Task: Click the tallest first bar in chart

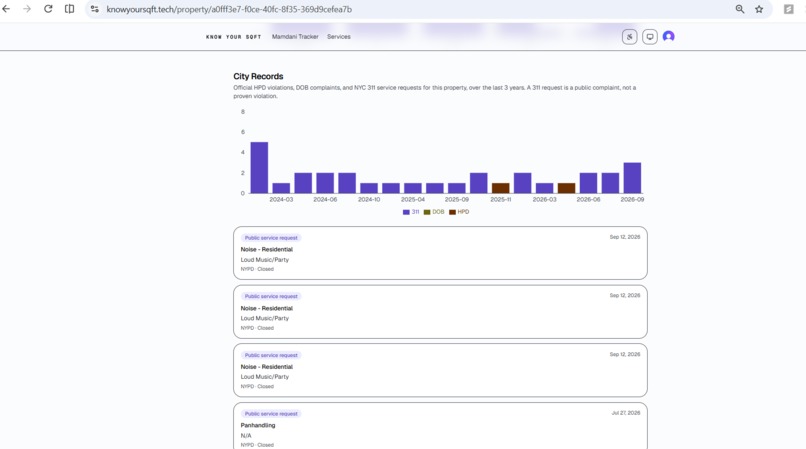Action: pyautogui.click(x=259, y=168)
